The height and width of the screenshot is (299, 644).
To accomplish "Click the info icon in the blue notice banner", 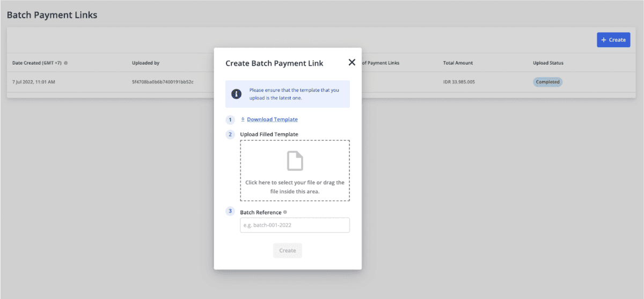I will tap(236, 94).
